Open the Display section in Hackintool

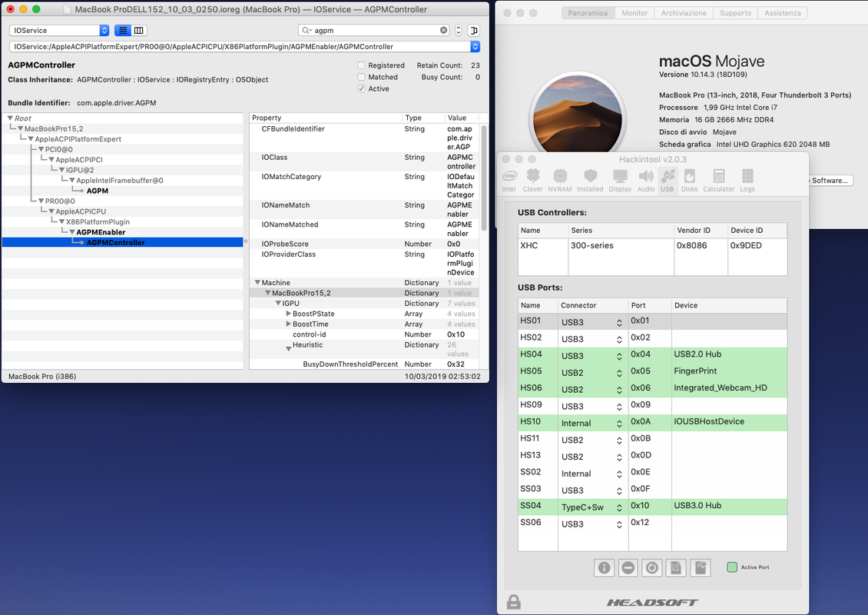click(x=620, y=181)
